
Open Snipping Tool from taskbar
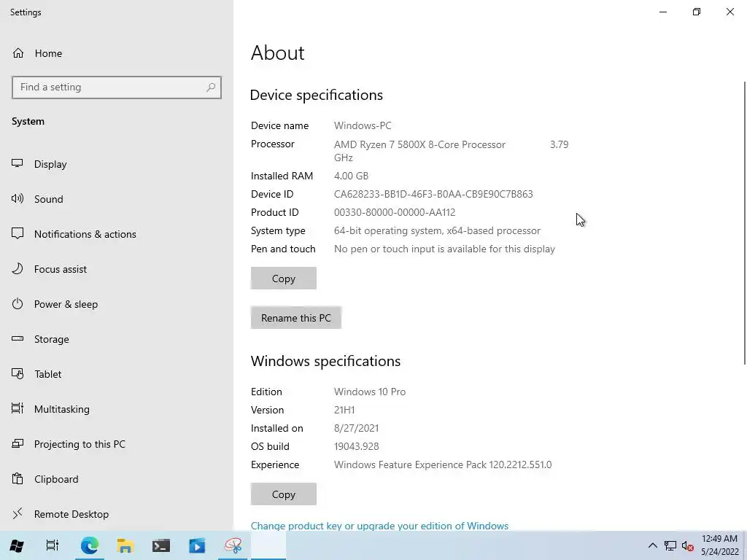coord(233,545)
